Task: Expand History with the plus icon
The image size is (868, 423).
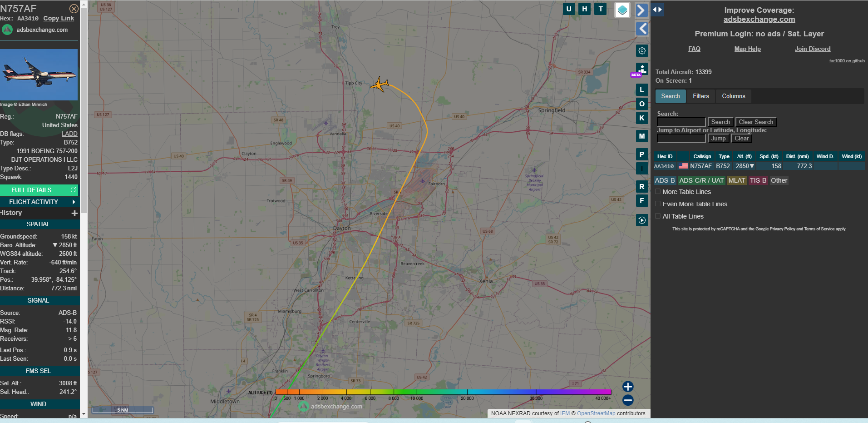Action: coord(74,213)
